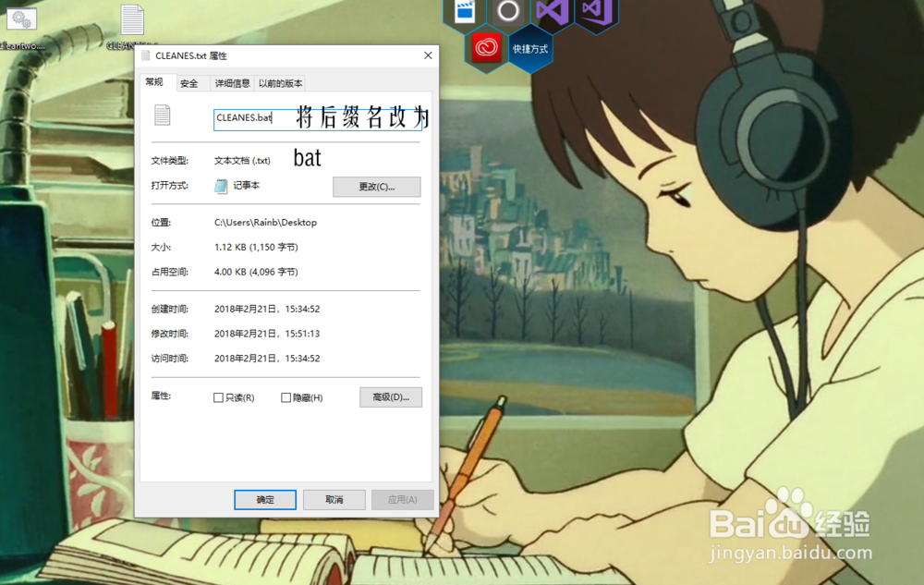Click the file icon beside the name field
The height and width of the screenshot is (585, 924).
tap(162, 115)
